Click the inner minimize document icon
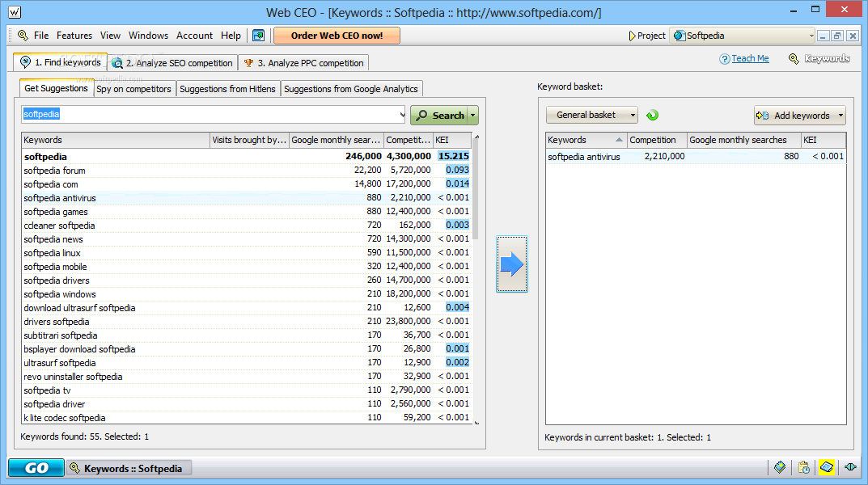 [823, 36]
